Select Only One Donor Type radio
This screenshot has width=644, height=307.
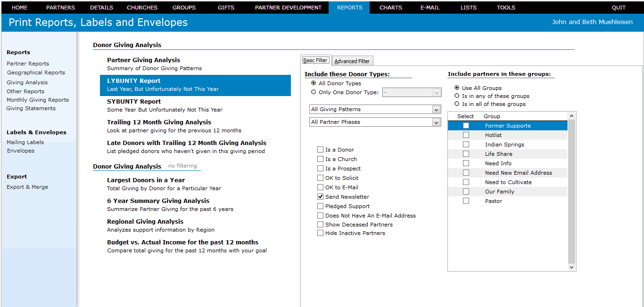[314, 92]
